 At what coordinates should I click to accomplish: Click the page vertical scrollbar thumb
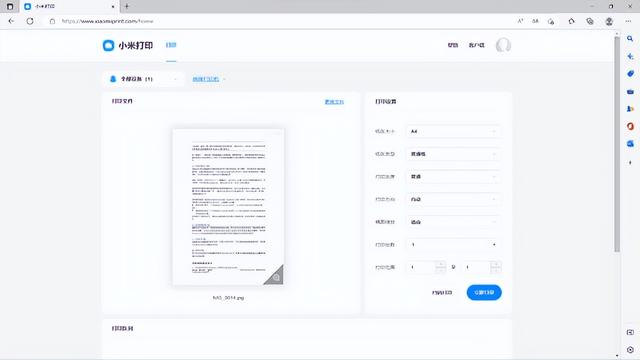pyautogui.click(x=617, y=144)
